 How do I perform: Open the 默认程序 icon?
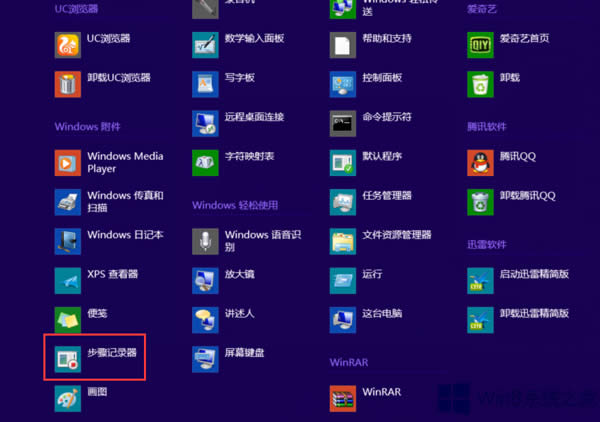pyautogui.click(x=343, y=163)
